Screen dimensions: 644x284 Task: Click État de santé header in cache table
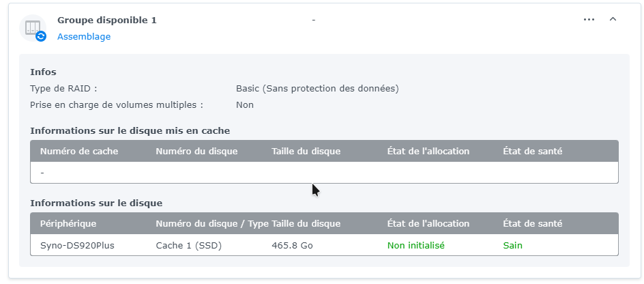532,151
